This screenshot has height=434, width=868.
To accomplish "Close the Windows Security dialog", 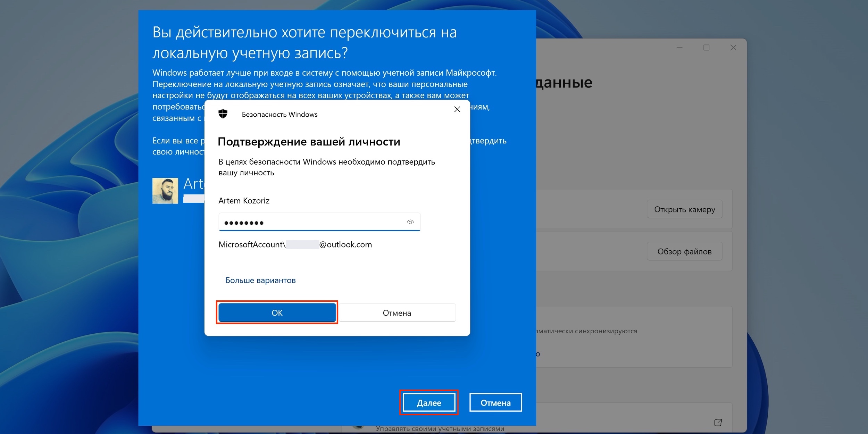I will coord(457,109).
